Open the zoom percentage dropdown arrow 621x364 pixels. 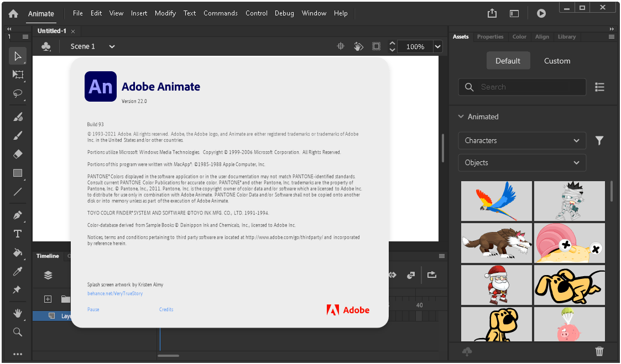pyautogui.click(x=437, y=47)
